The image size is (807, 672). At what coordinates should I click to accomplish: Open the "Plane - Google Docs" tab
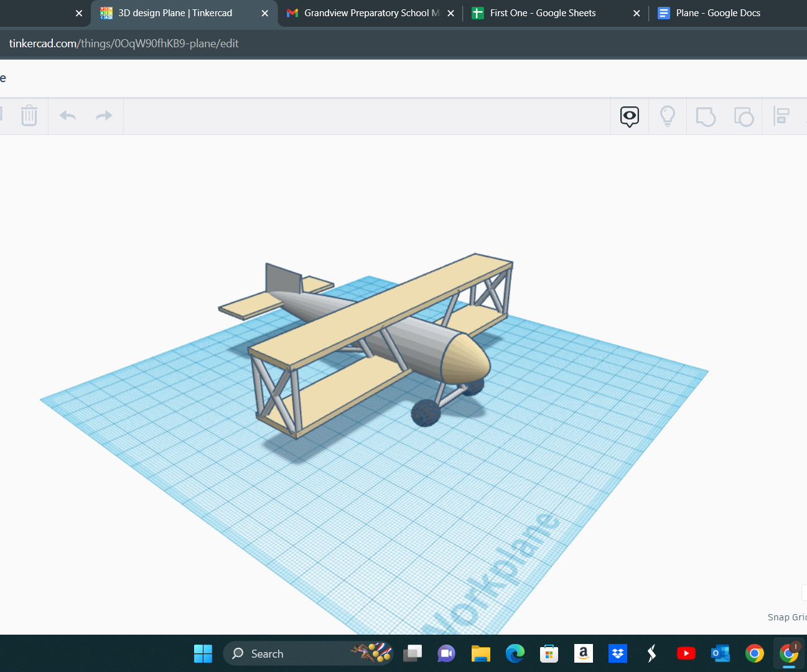point(716,13)
